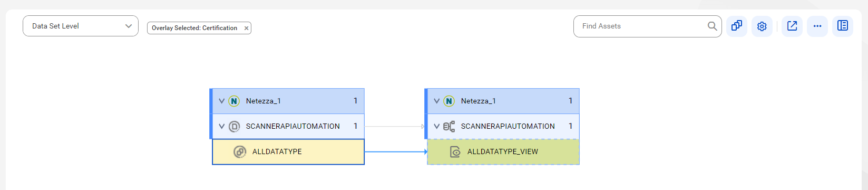Screen dimensions: 868x190
Task: Remove the Certification overlay chip
Action: (x=246, y=28)
